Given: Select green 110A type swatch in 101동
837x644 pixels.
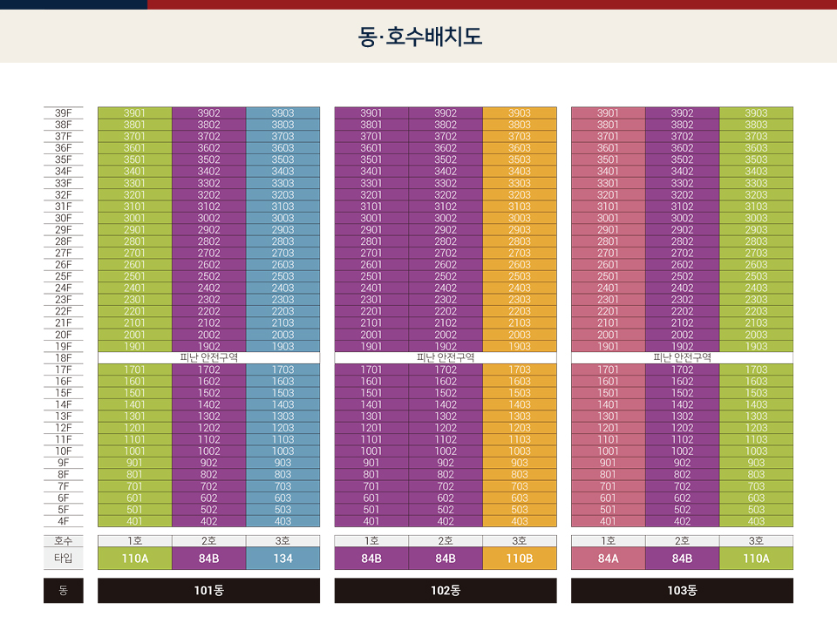Looking at the screenshot, I should [x=134, y=558].
